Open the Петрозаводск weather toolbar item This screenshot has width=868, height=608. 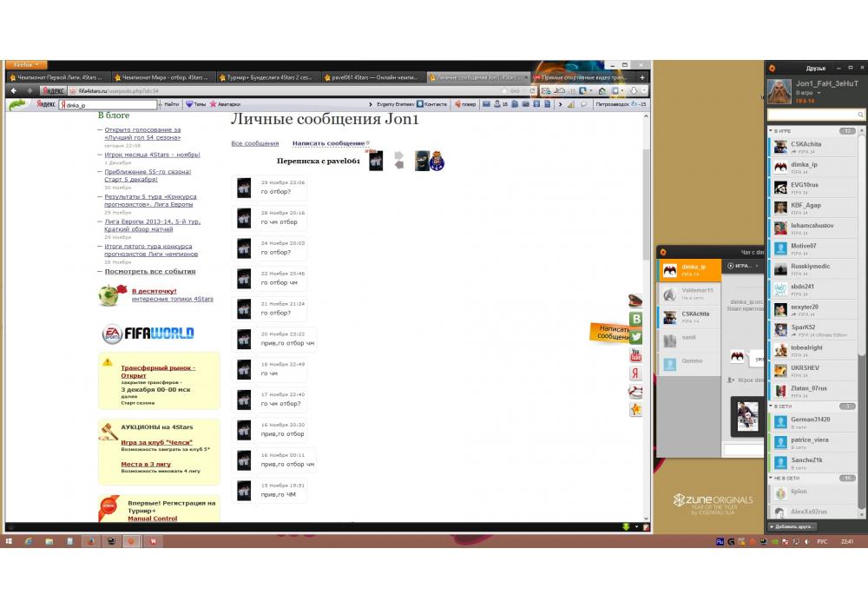pos(621,104)
